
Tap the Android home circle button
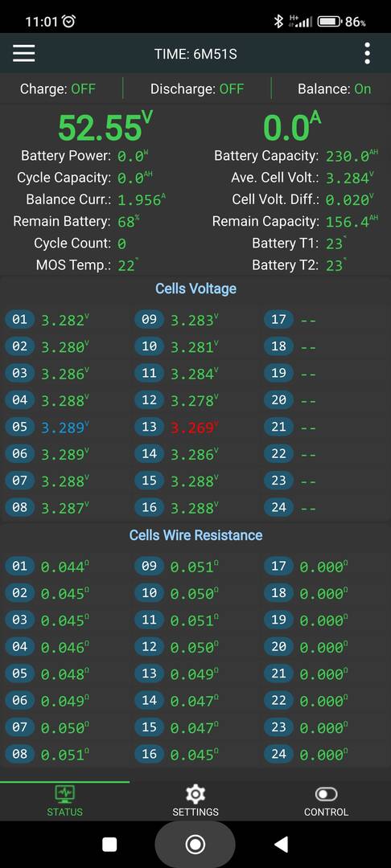(x=195, y=844)
